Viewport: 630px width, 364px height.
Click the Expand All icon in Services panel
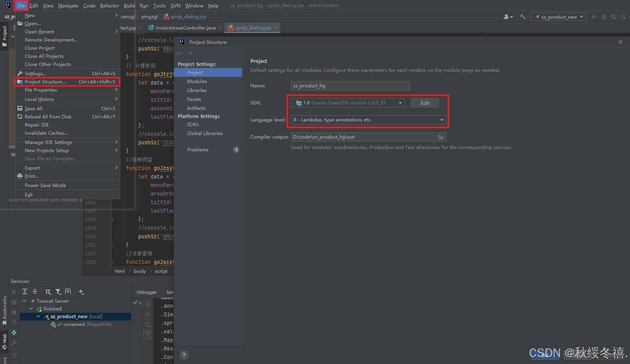pos(25,291)
